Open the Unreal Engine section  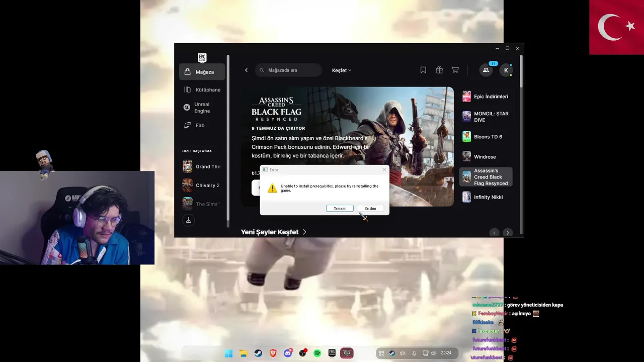pyautogui.click(x=202, y=108)
